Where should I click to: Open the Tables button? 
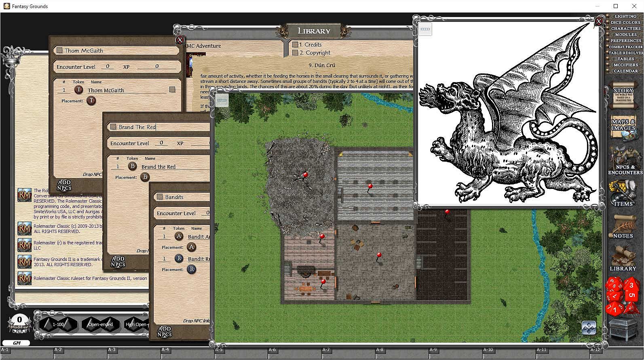click(625, 59)
